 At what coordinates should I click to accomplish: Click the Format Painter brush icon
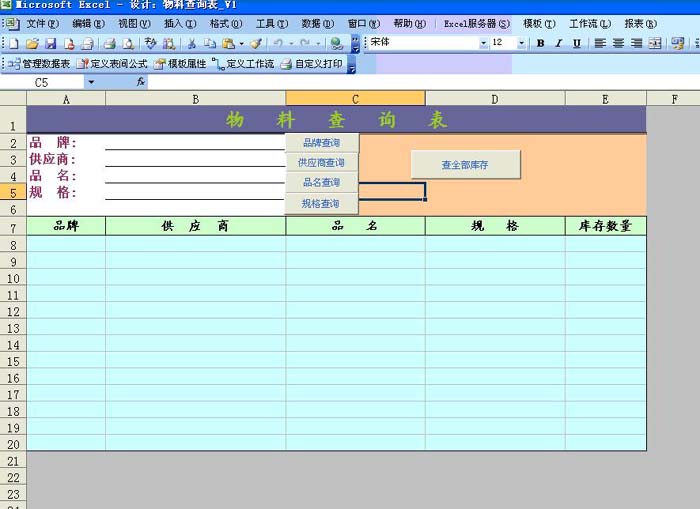click(x=256, y=44)
